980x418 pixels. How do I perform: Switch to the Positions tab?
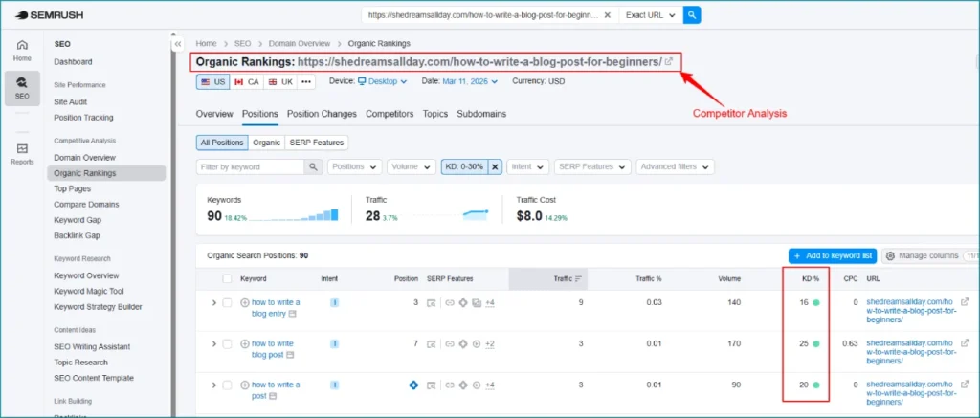click(260, 114)
